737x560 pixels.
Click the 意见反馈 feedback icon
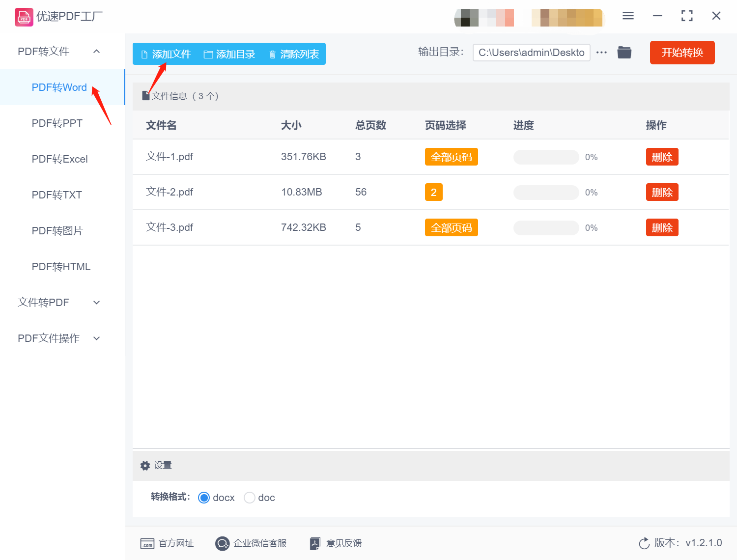click(315, 543)
